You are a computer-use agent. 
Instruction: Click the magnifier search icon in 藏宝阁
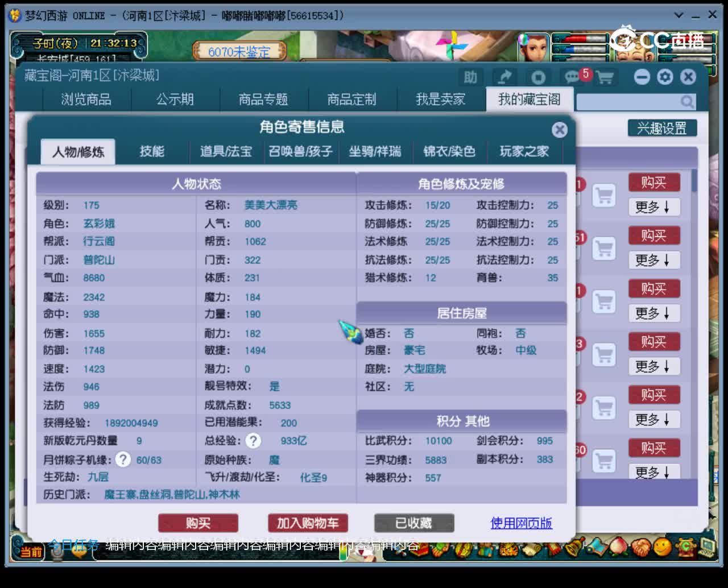pos(687,102)
